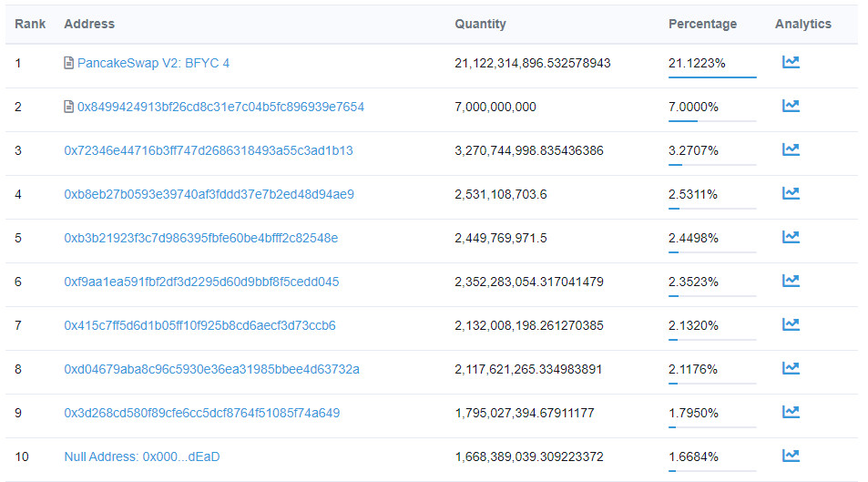The image size is (868, 482).
Task: Open address 0xd04679aba8c96c5930e36ea31985bbee4d63732a
Action: tap(212, 370)
